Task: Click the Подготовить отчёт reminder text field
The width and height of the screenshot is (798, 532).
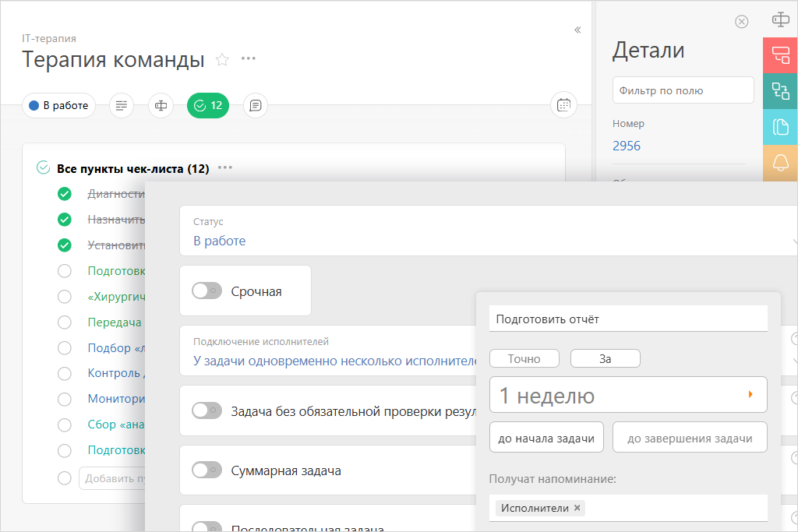Action: point(628,319)
